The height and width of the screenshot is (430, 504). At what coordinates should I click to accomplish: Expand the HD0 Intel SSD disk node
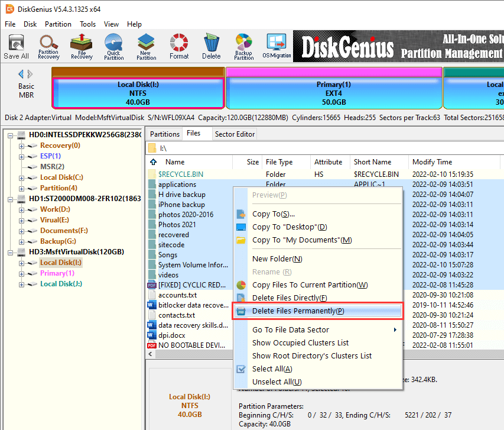point(12,135)
